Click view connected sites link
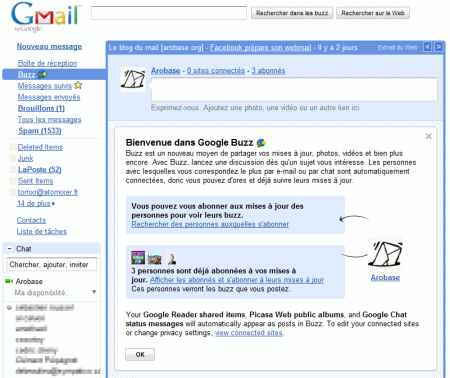This screenshot has width=450, height=378. tap(249, 333)
